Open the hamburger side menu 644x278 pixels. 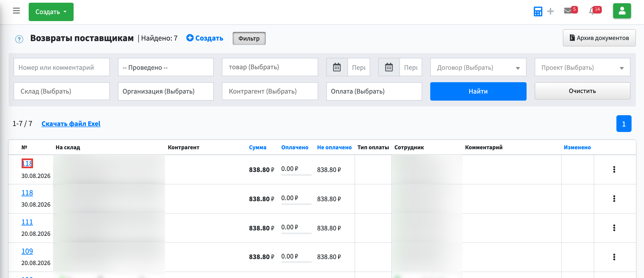click(x=17, y=11)
